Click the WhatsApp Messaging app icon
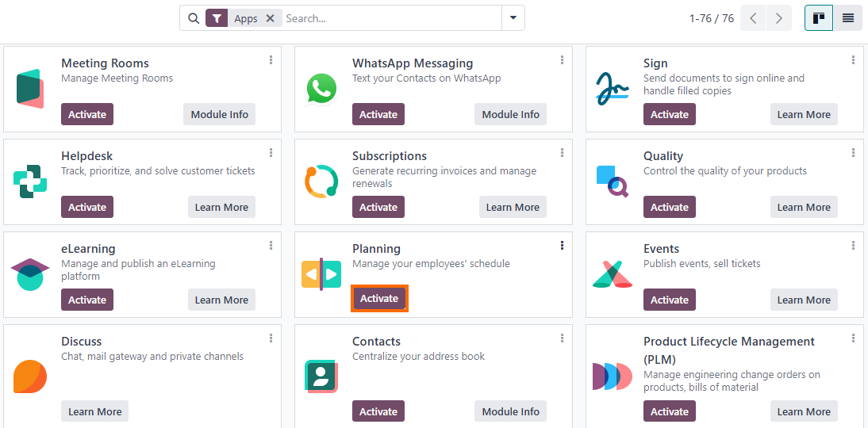 coord(321,89)
